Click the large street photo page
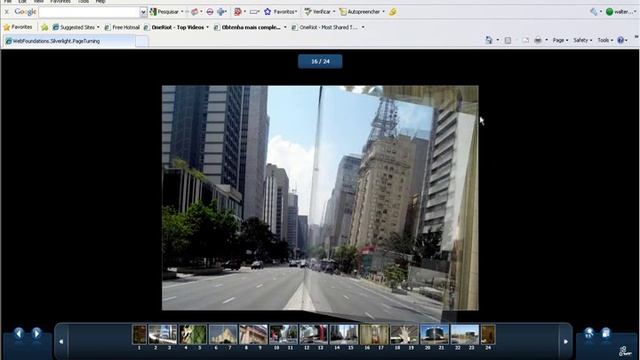The width and height of the screenshot is (640, 360). (320, 198)
